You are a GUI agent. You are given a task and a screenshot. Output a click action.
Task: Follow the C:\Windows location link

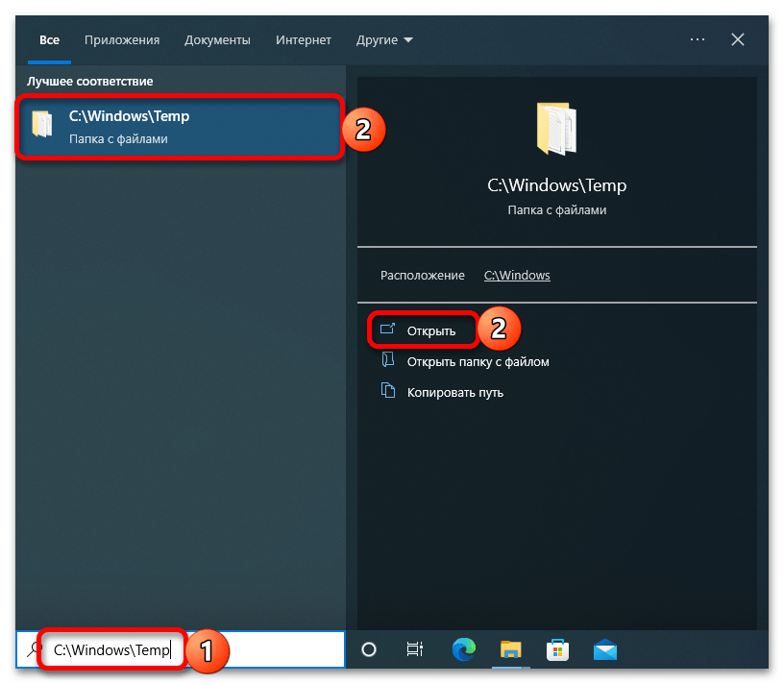tap(517, 275)
